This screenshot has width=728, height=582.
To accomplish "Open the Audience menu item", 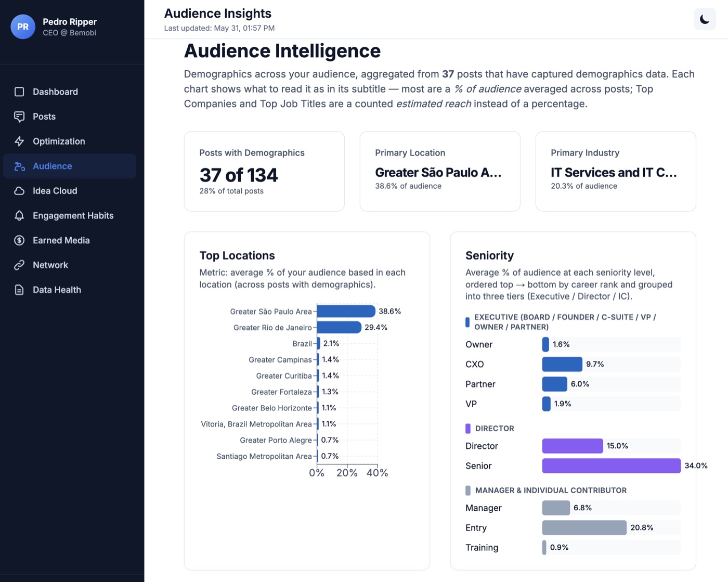I will (70, 166).
